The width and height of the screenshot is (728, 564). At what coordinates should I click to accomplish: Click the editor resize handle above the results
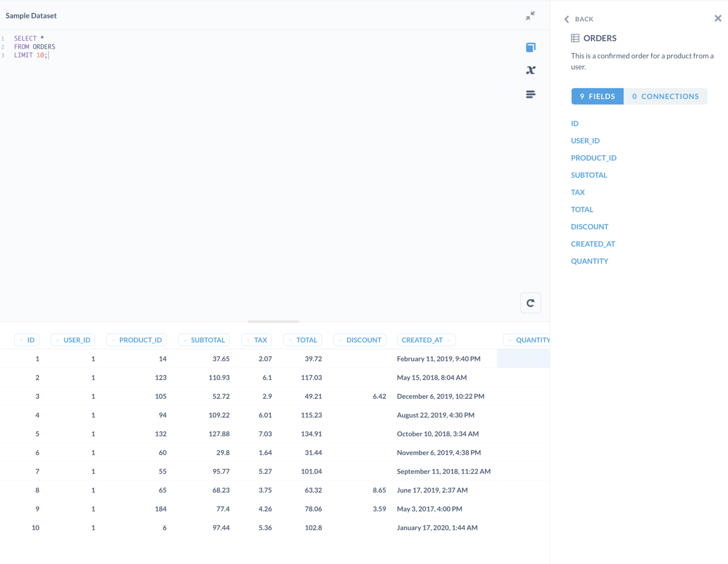pyautogui.click(x=273, y=321)
